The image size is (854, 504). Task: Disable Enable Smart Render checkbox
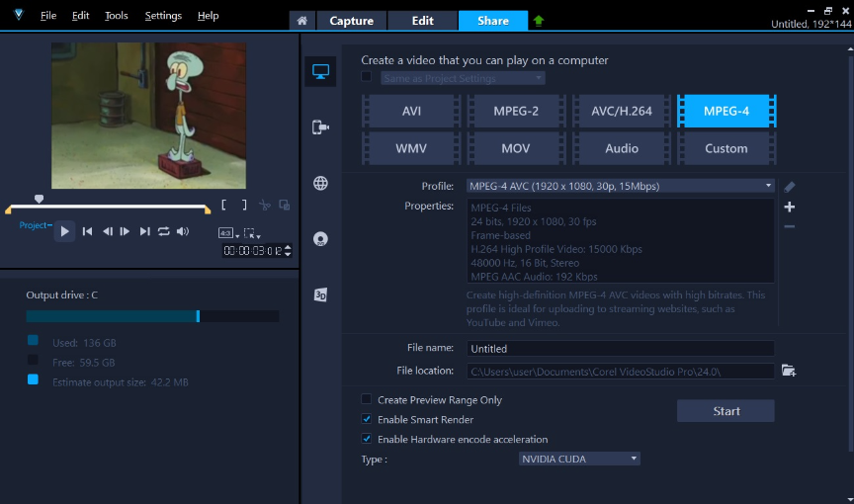click(x=367, y=419)
